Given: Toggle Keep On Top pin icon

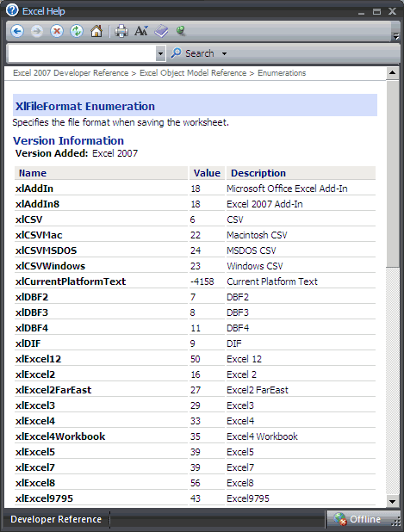Looking at the screenshot, I should 181,31.
